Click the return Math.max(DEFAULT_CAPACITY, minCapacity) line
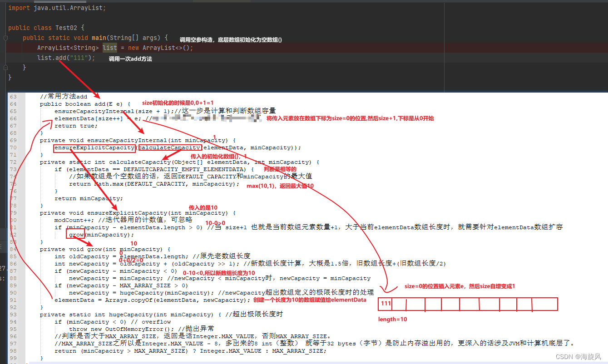Image resolution: width=608 pixels, height=364 pixels. click(154, 184)
